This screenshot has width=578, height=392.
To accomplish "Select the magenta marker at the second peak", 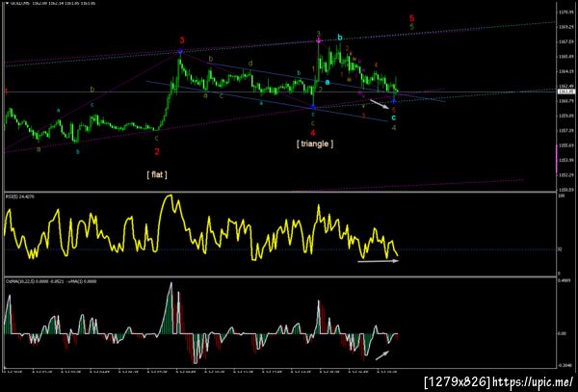I will 319,40.
